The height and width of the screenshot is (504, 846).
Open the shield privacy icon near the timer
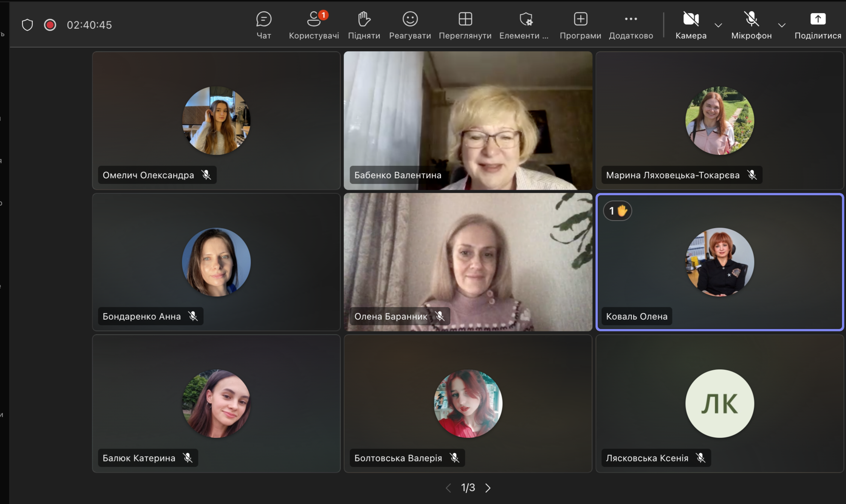click(27, 25)
